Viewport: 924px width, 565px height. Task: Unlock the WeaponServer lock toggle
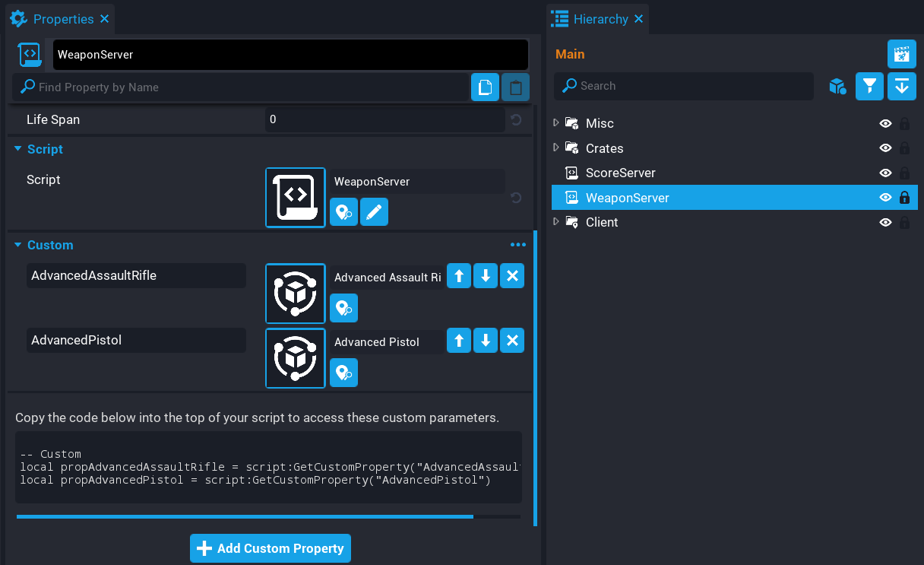click(904, 198)
